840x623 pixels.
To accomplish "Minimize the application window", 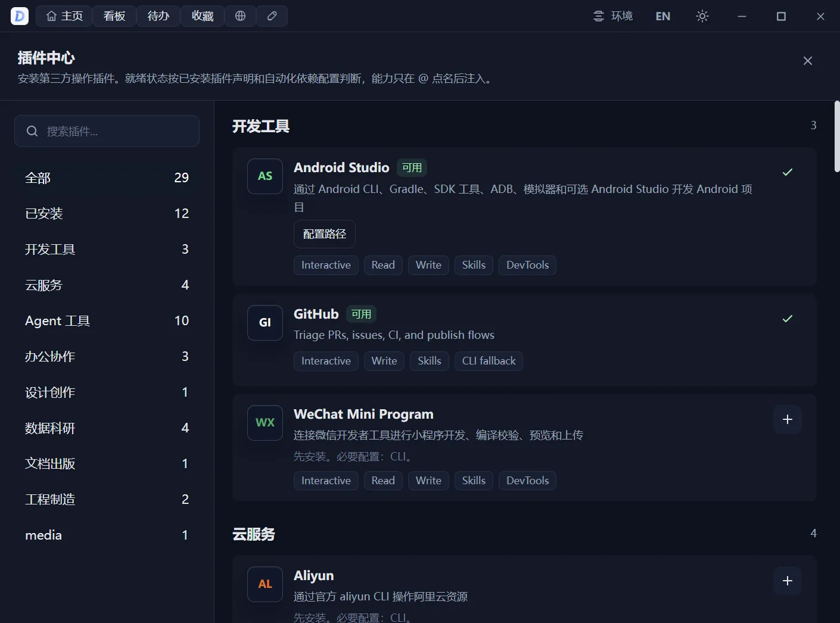I will [x=742, y=16].
